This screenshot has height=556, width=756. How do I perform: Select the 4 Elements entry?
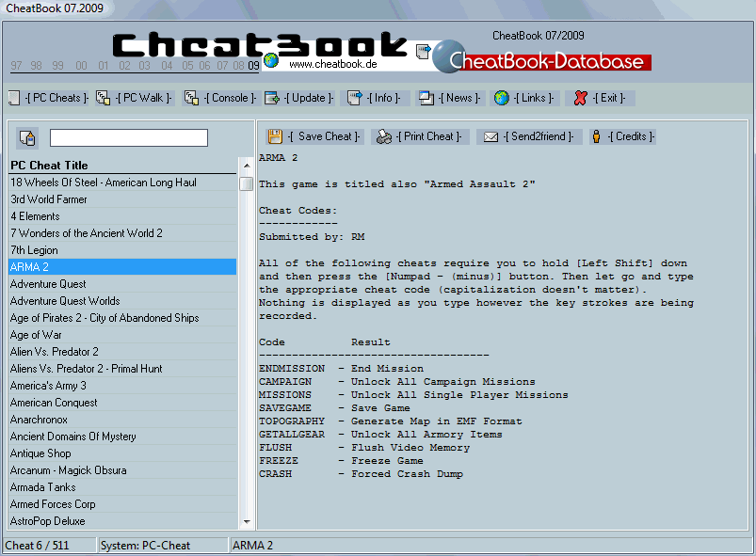[x=123, y=216]
